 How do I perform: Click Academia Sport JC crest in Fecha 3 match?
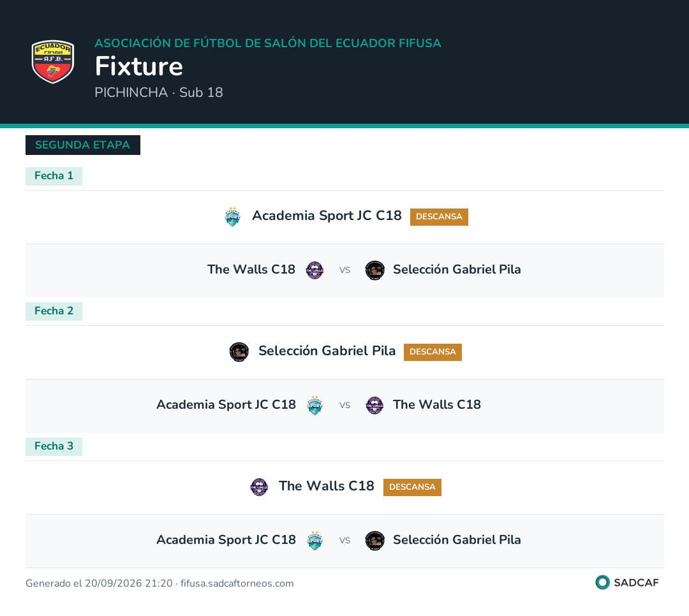tap(315, 540)
